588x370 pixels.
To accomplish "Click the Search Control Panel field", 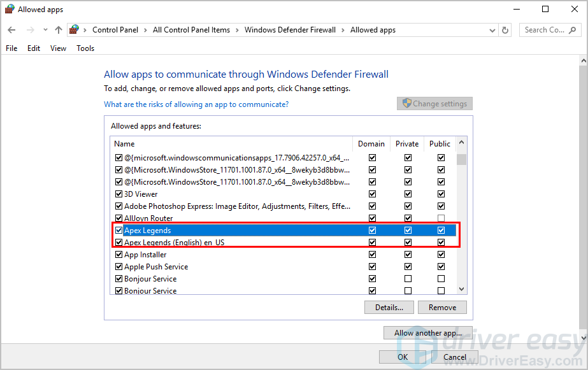I will [x=544, y=30].
